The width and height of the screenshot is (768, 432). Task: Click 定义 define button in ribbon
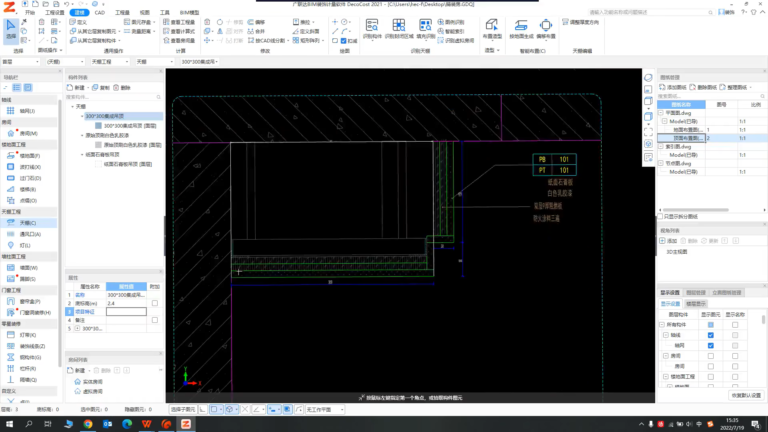pos(78,22)
